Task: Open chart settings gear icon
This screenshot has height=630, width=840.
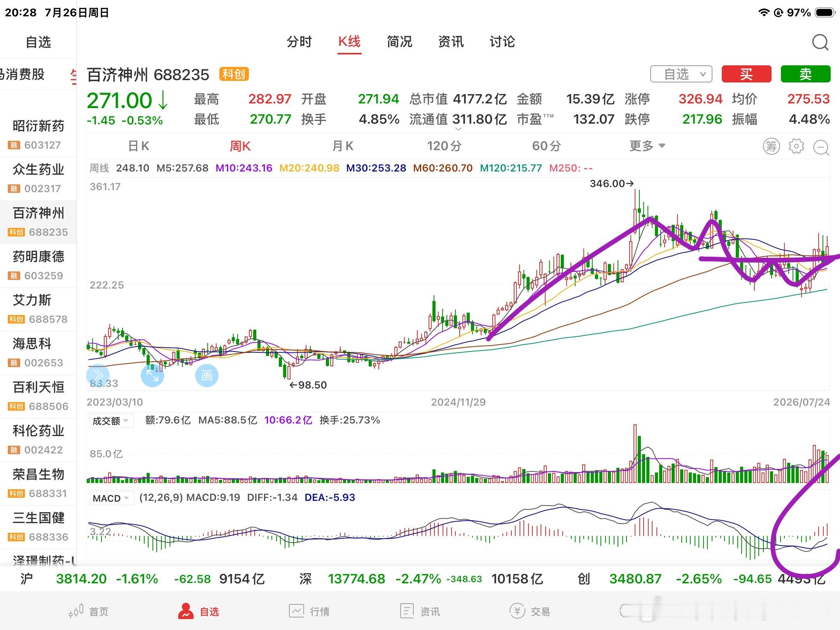Action: coord(796,146)
